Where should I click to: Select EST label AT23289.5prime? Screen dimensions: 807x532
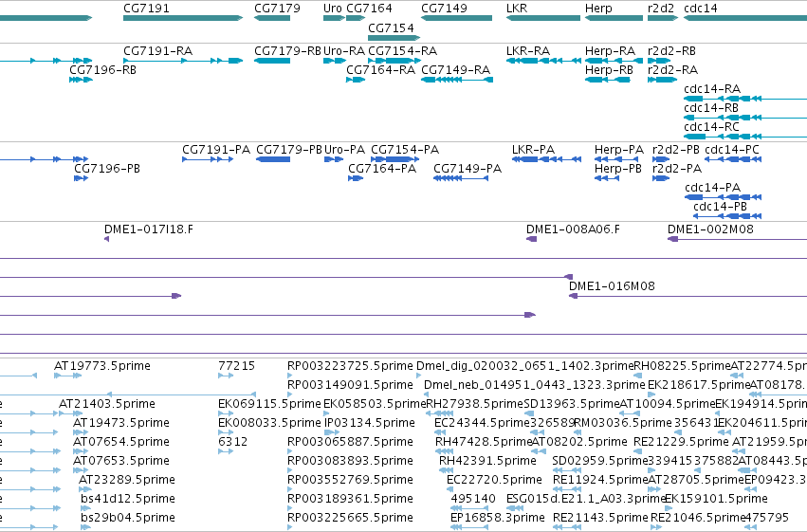[127, 480]
